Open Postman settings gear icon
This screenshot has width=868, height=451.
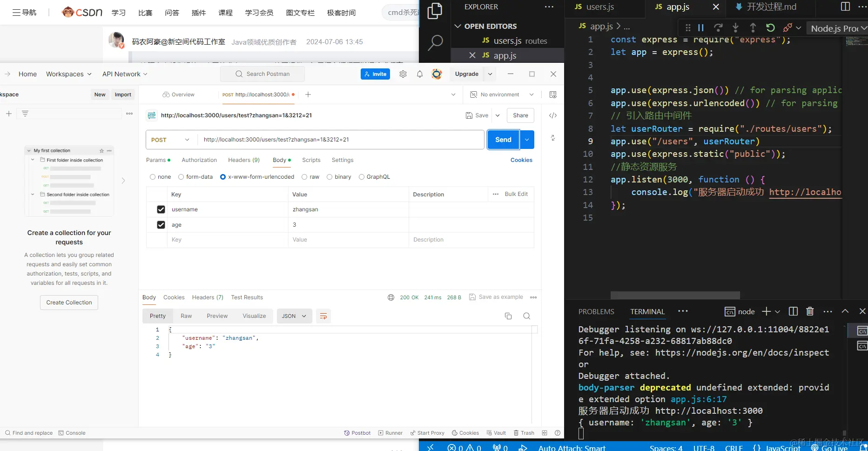tap(403, 74)
